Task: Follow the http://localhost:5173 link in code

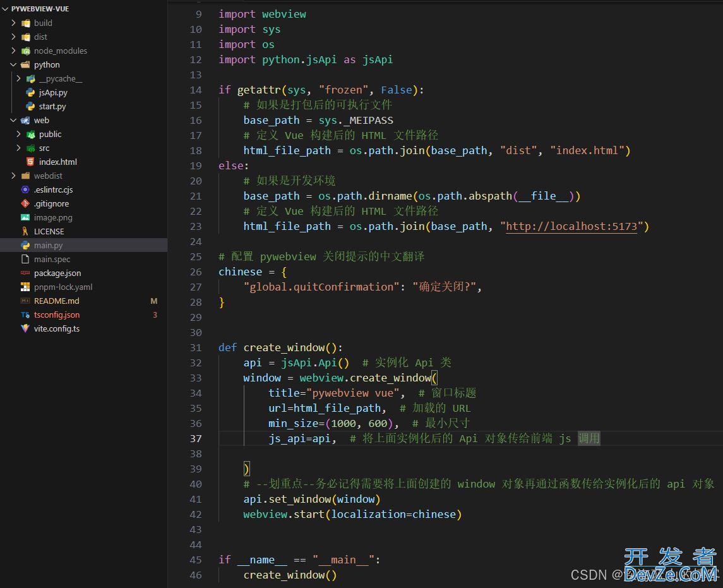Action: point(571,226)
